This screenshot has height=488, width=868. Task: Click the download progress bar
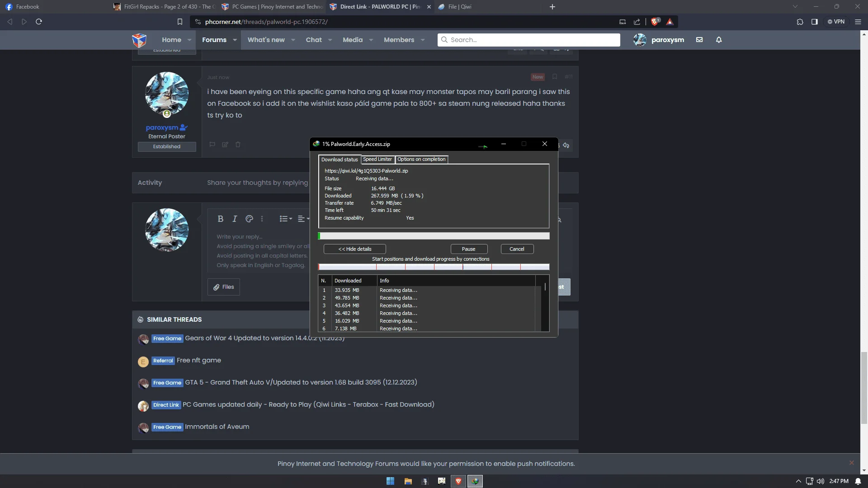tap(434, 236)
